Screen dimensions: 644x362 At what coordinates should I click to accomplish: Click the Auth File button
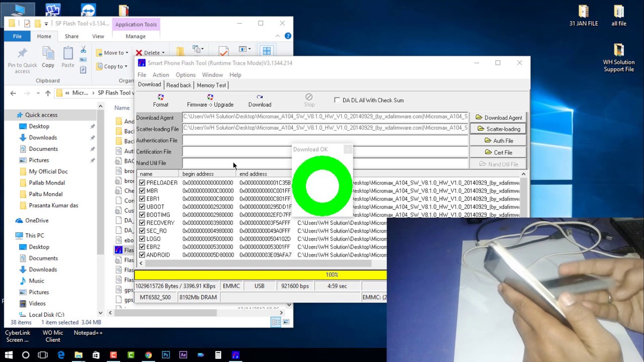click(x=498, y=141)
